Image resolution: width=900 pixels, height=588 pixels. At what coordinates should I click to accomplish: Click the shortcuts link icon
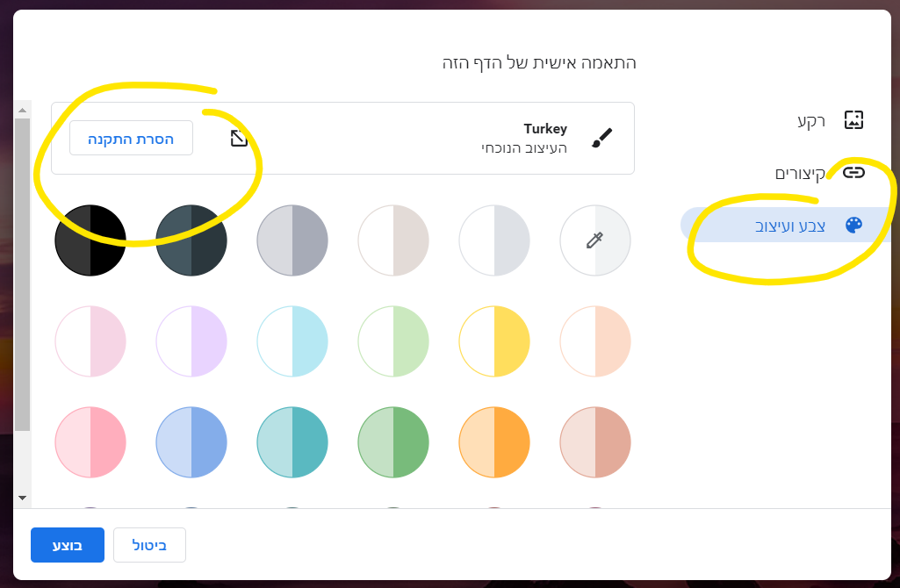pyautogui.click(x=853, y=173)
